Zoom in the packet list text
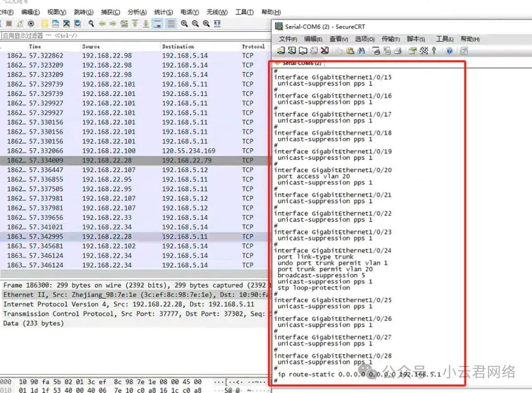The image size is (532, 393). (184, 24)
